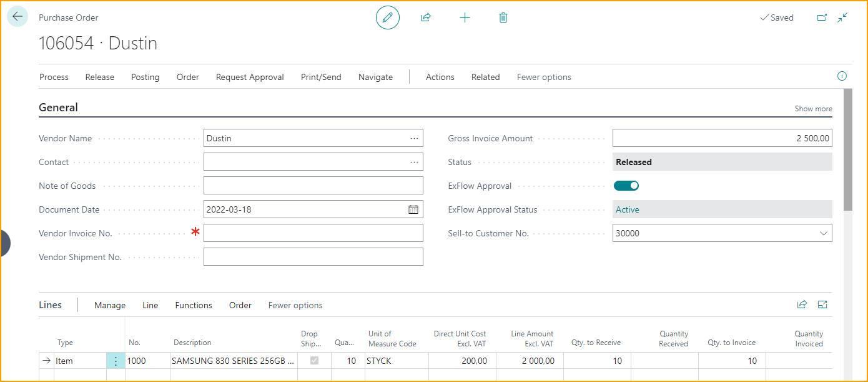Open the Posting menu

[x=145, y=77]
